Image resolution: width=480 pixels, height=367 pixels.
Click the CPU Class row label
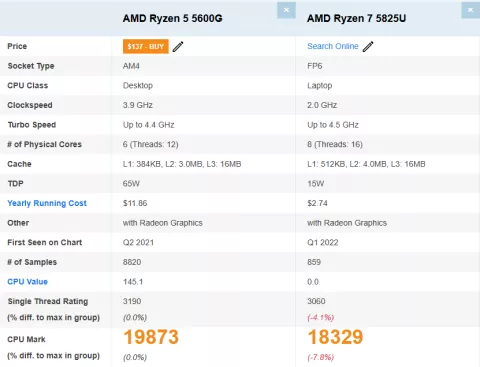click(28, 85)
